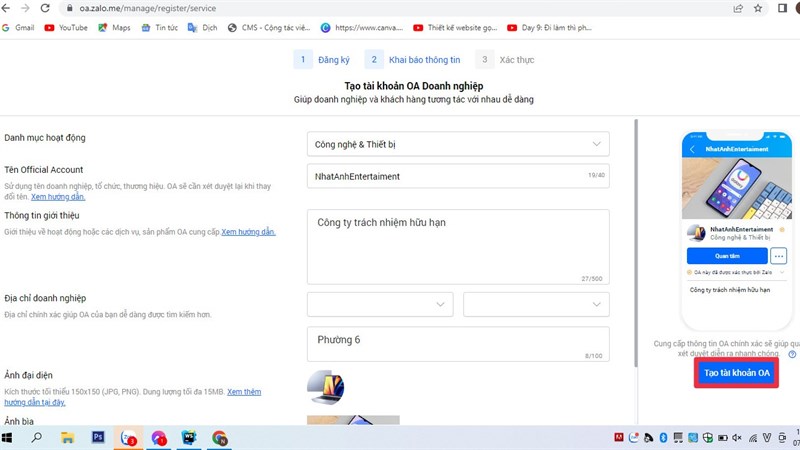Click the Tạo tài khoản OA button
The width and height of the screenshot is (800, 450).
pos(736,373)
